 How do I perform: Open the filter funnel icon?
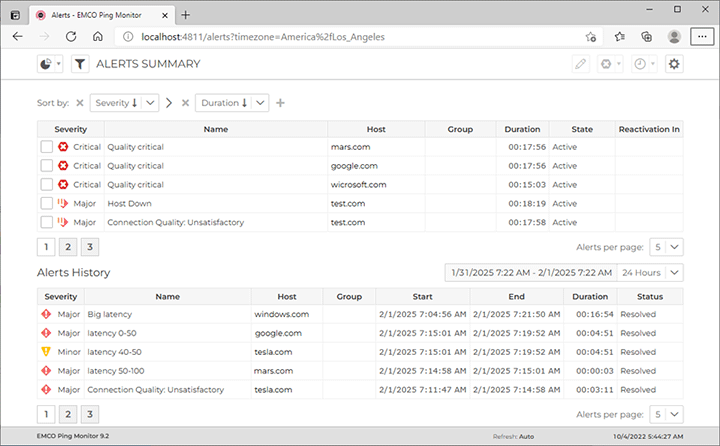[80, 64]
